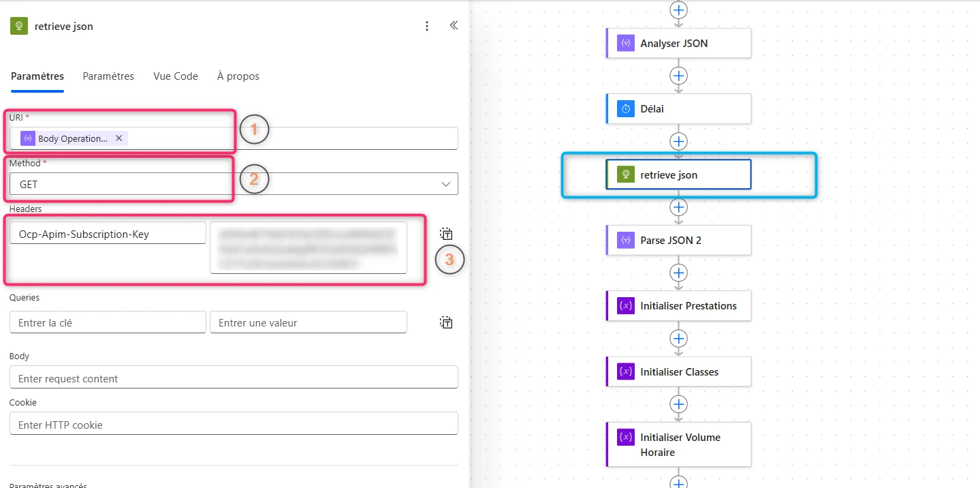Image resolution: width=980 pixels, height=488 pixels.
Task: Add a step between Analyser JSON and Délai
Action: point(678,75)
